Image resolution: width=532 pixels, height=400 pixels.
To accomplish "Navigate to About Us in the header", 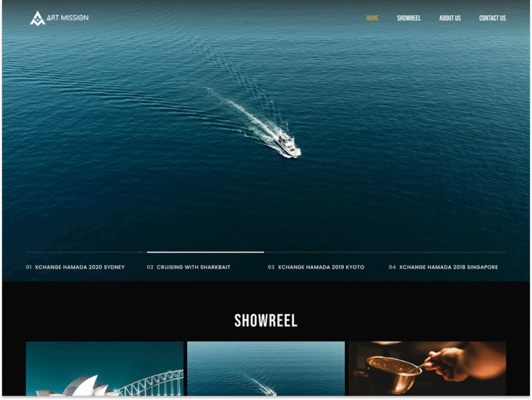I will pos(450,18).
